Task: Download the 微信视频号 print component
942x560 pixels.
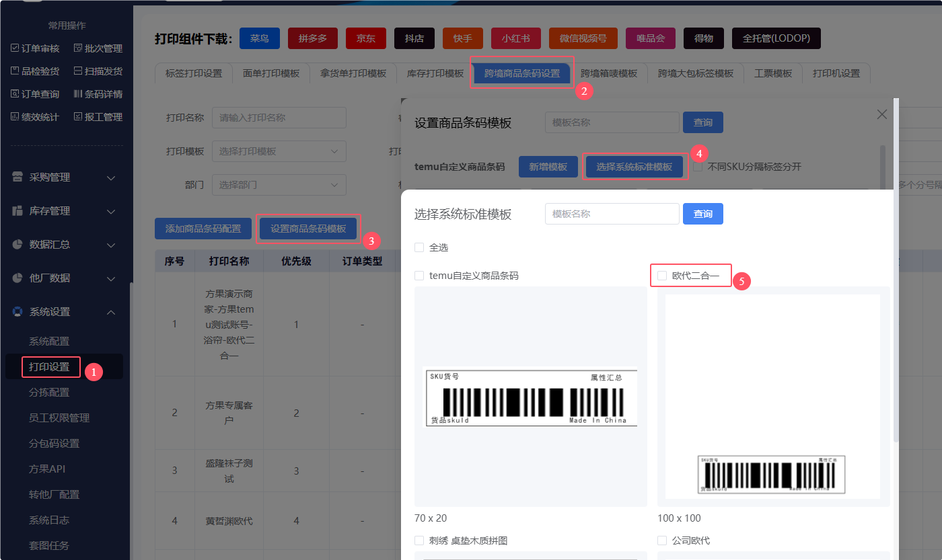Action: point(583,38)
